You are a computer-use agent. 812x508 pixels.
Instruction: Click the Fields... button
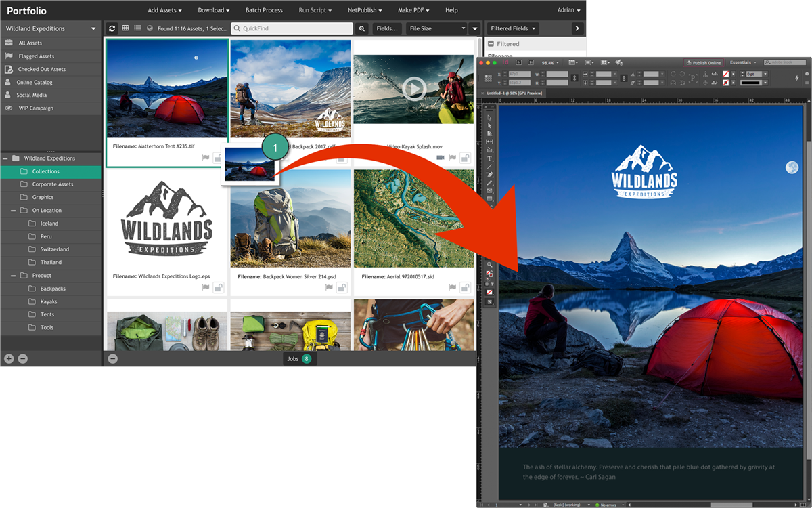tap(387, 28)
